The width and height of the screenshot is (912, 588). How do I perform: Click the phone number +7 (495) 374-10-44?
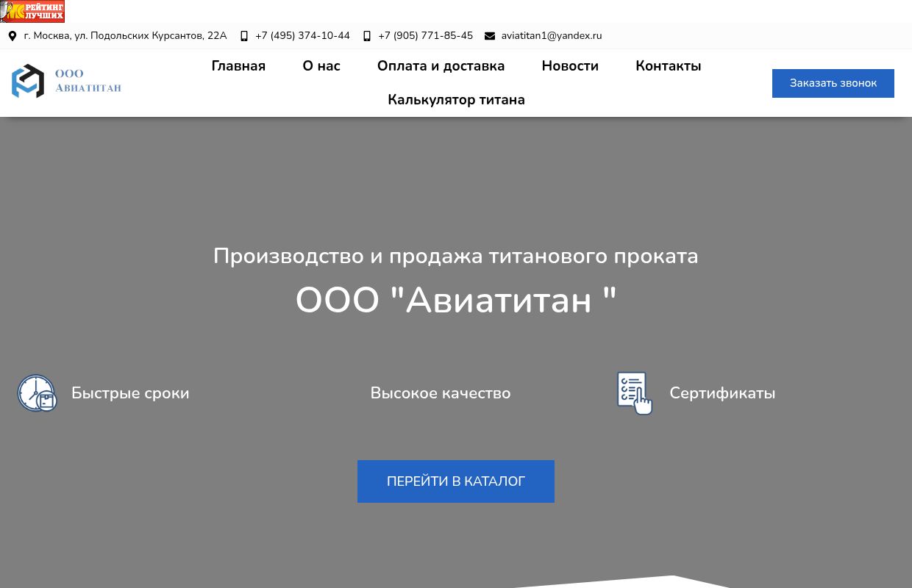point(302,36)
